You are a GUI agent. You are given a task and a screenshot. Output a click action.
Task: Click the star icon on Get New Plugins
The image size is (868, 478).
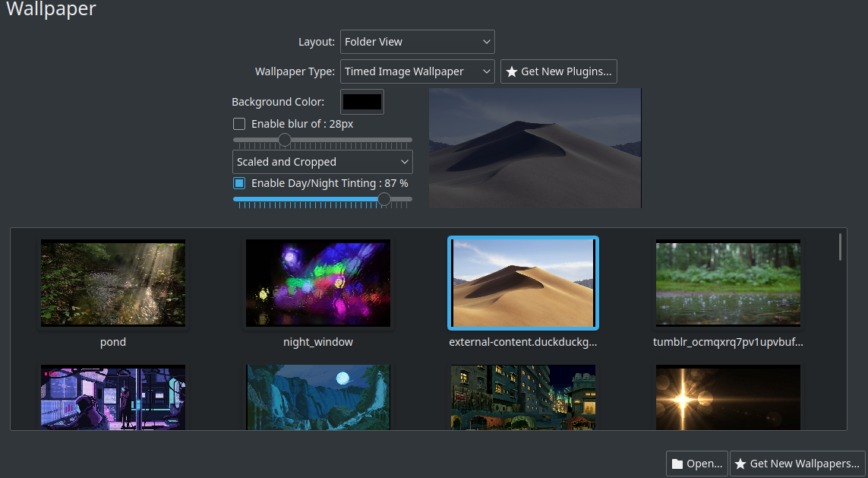(512, 71)
